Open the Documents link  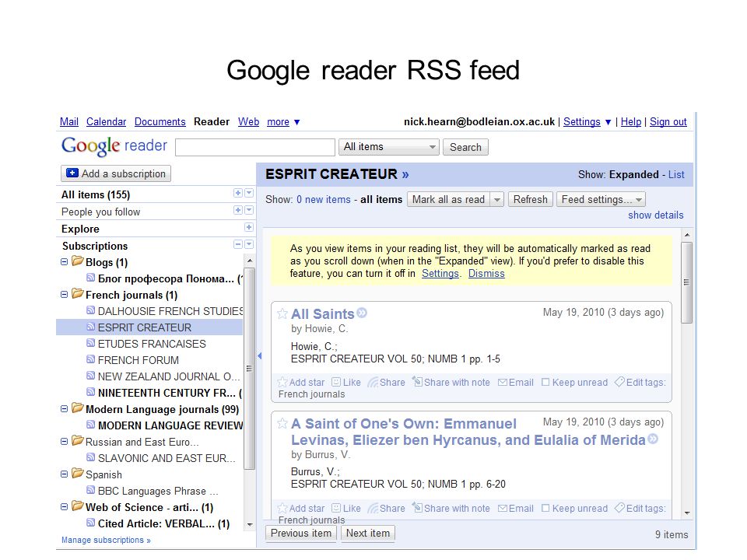click(x=160, y=122)
